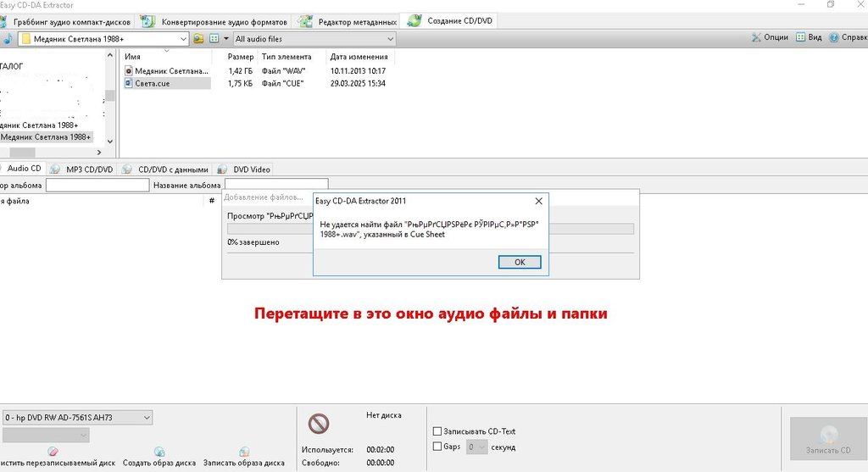The height and width of the screenshot is (472, 868).
Task: Switch to CD/DVD с данными tab
Action: 173,169
